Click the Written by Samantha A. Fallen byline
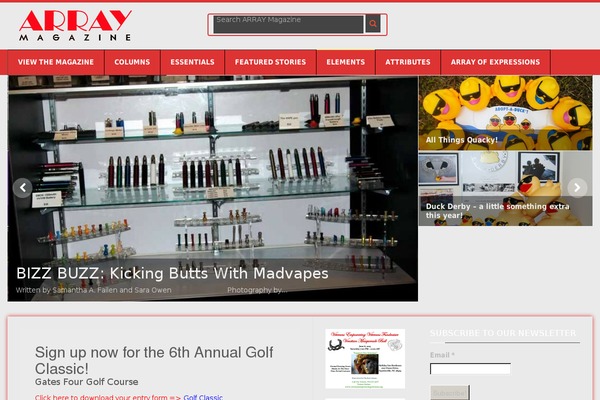This screenshot has width=600, height=400. (x=93, y=290)
